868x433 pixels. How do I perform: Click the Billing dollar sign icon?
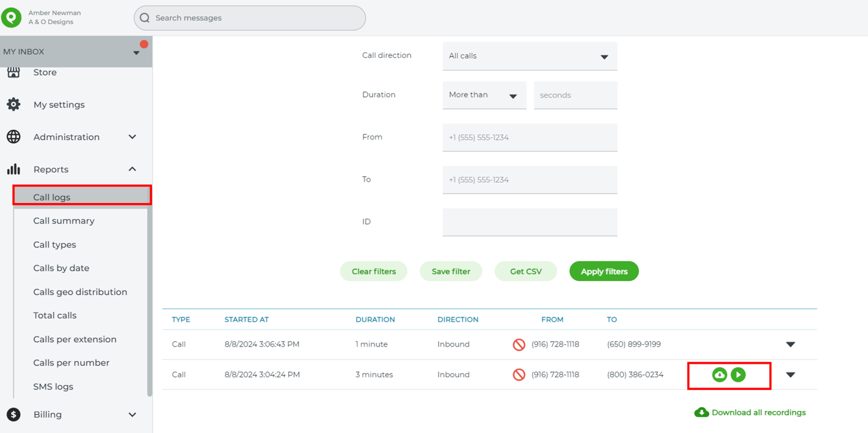tap(14, 415)
